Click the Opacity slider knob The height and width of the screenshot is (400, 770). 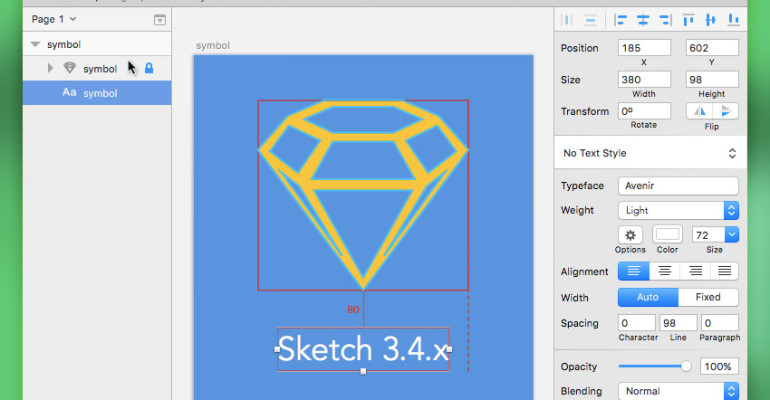tap(686, 366)
